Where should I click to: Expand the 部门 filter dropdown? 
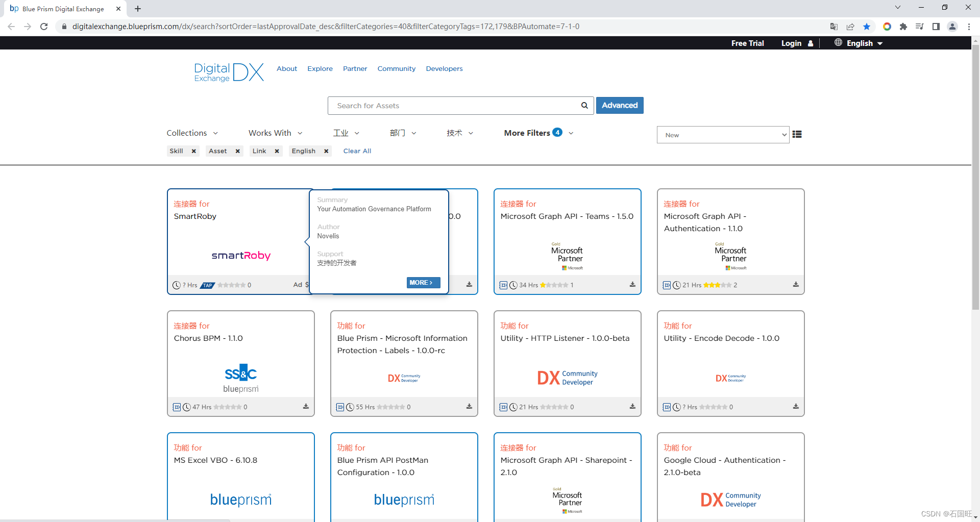[403, 133]
